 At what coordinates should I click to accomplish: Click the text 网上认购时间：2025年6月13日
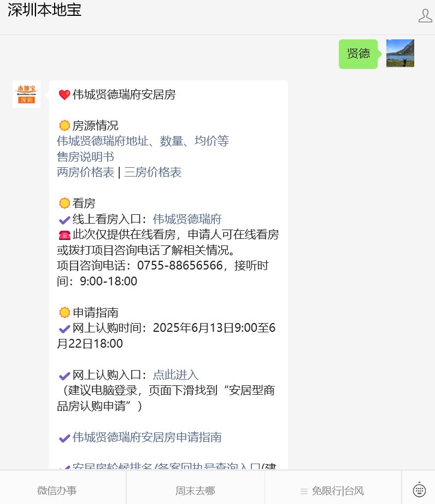point(153,328)
